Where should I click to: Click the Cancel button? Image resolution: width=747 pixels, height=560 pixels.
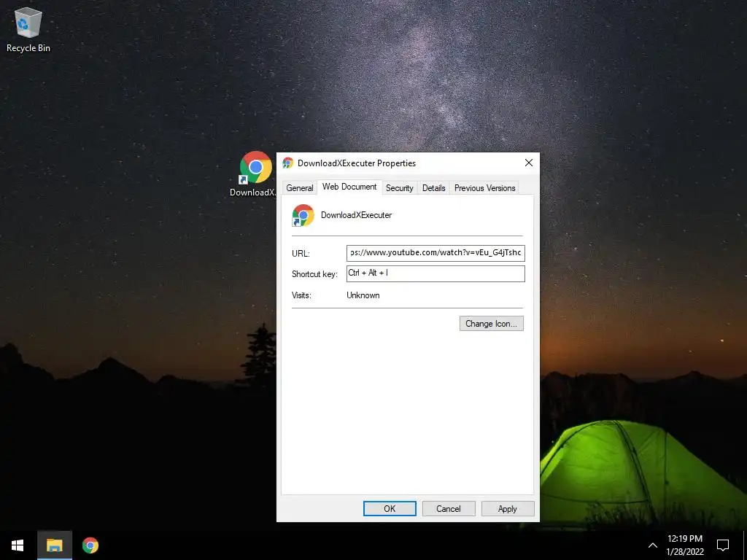[x=449, y=508]
